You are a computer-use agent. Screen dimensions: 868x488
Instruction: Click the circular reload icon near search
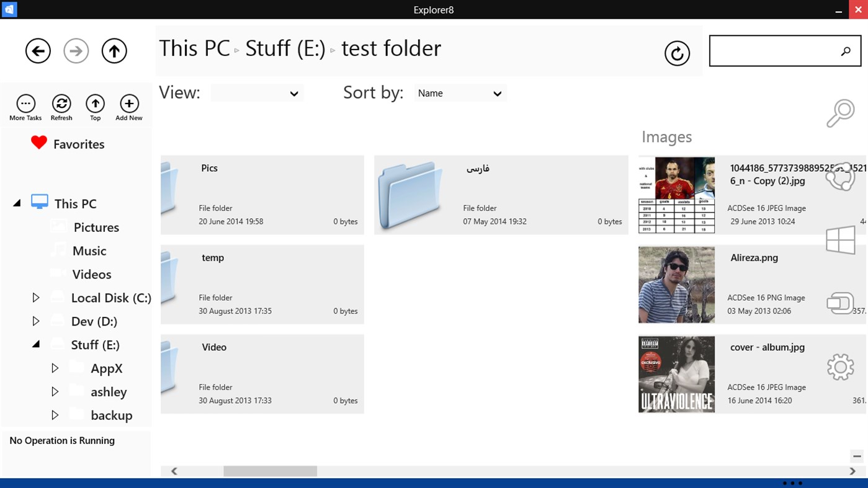tap(677, 53)
